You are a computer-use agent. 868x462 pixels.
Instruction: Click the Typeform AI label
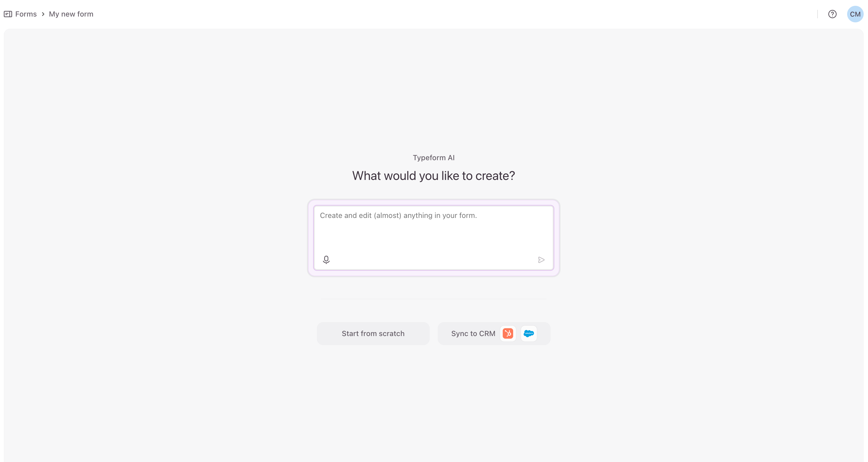[x=433, y=158]
